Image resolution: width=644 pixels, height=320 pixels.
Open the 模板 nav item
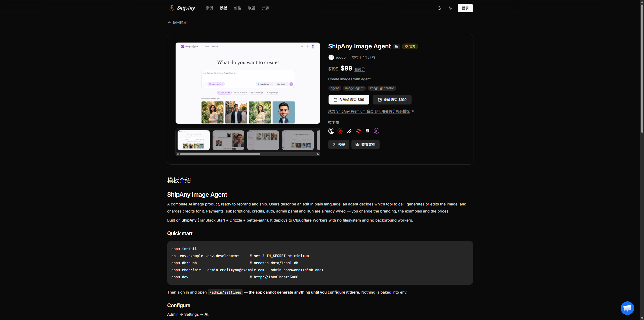223,8
